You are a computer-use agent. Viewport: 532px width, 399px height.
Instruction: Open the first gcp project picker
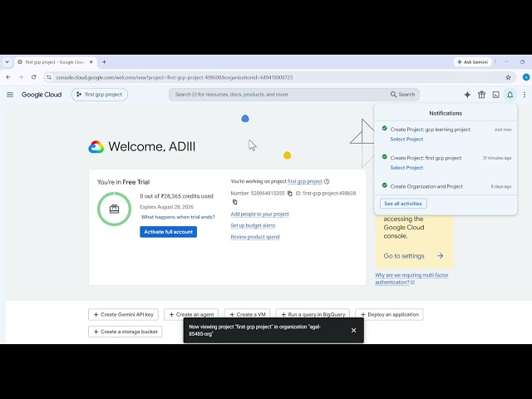click(100, 95)
